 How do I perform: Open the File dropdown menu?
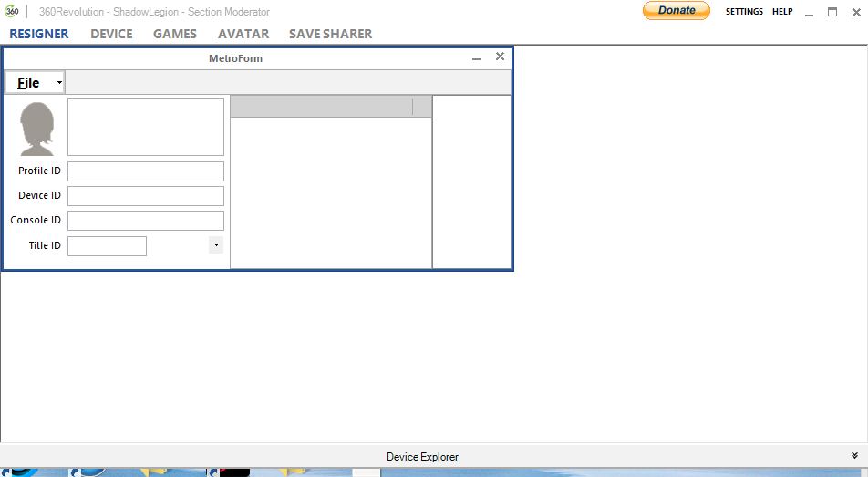coord(35,83)
